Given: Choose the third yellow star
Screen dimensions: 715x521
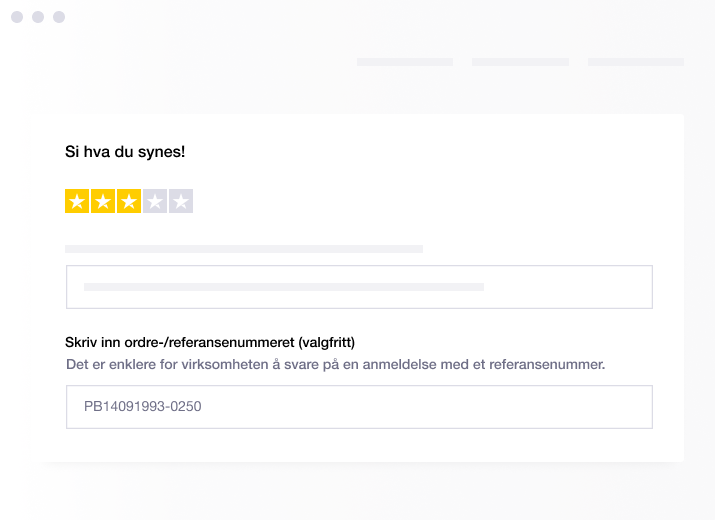Looking at the screenshot, I should [129, 201].
